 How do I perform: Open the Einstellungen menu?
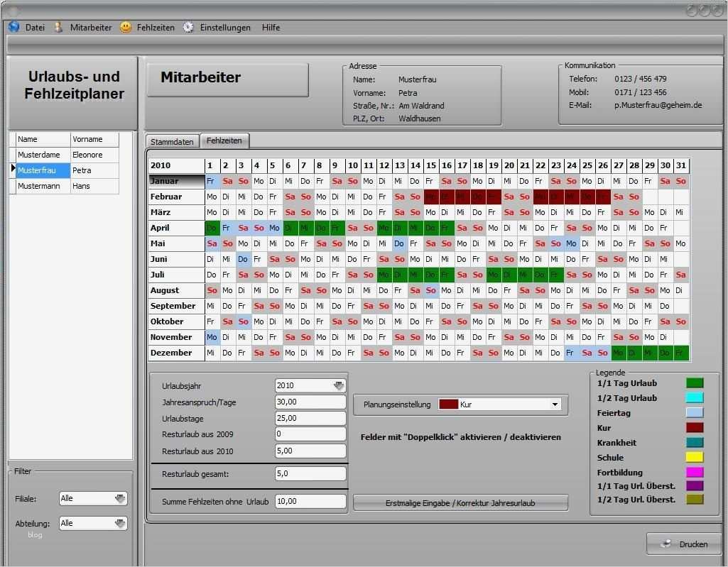225,28
